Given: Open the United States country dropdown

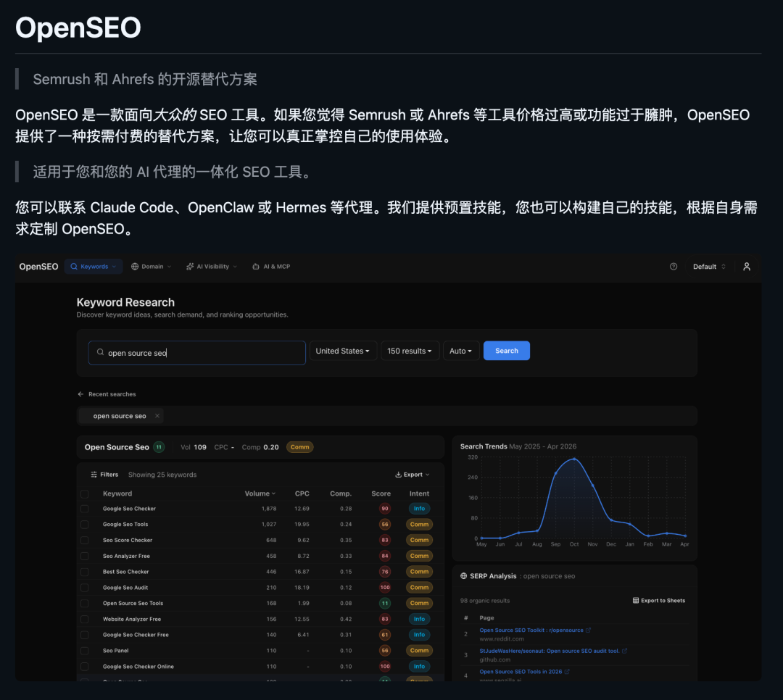Looking at the screenshot, I should click(x=343, y=351).
